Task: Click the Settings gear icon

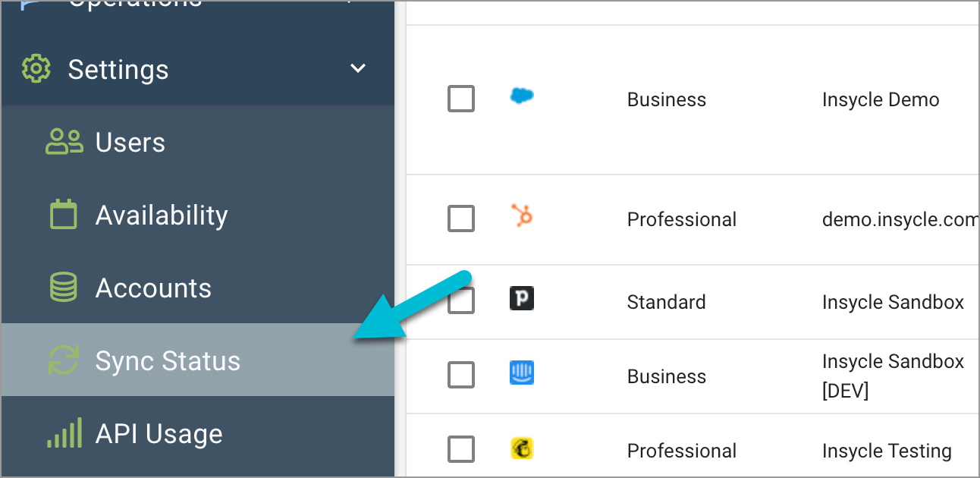Action: tap(36, 69)
